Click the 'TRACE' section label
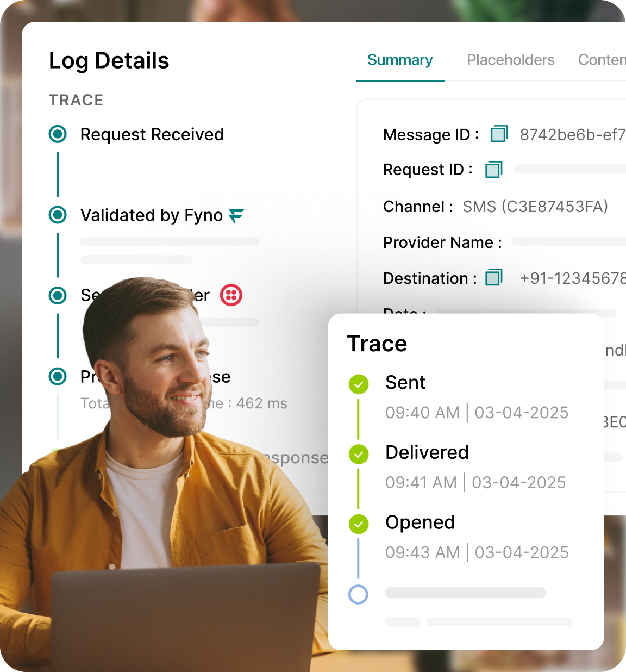 pos(76,100)
